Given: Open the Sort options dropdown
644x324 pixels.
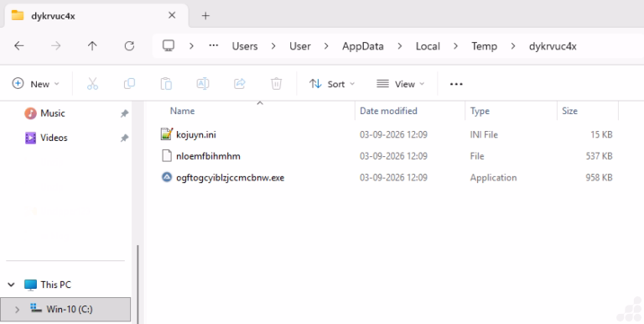Looking at the screenshot, I should coord(332,84).
